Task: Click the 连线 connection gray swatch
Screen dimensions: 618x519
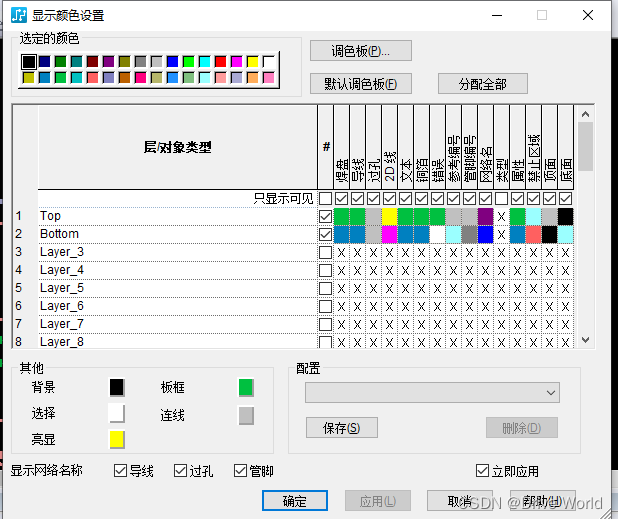Action: point(246,416)
